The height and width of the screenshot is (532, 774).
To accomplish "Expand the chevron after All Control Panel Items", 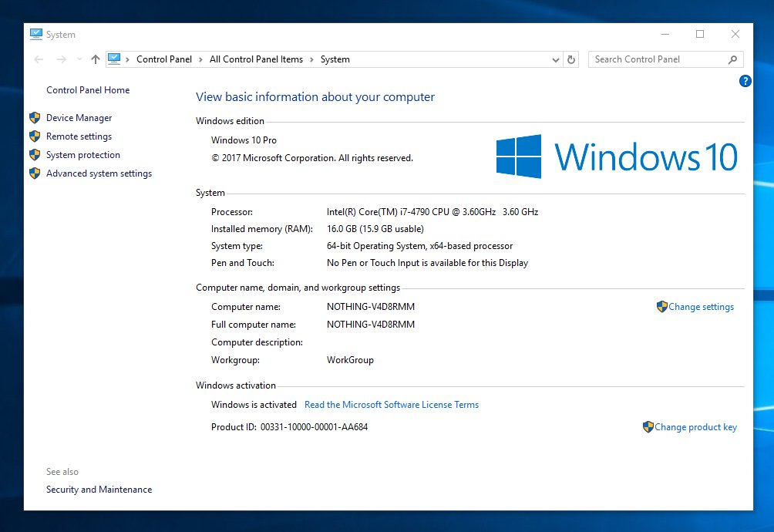I will [x=311, y=59].
